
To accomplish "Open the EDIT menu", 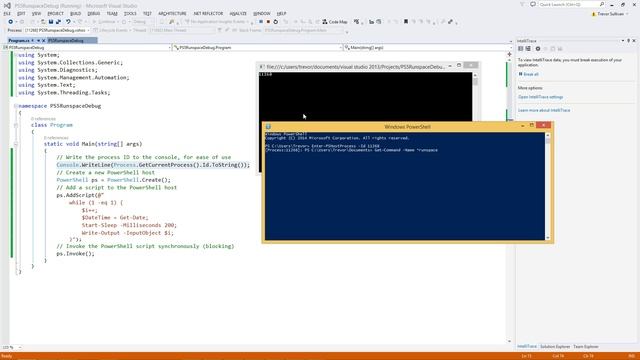I will pos(21,13).
